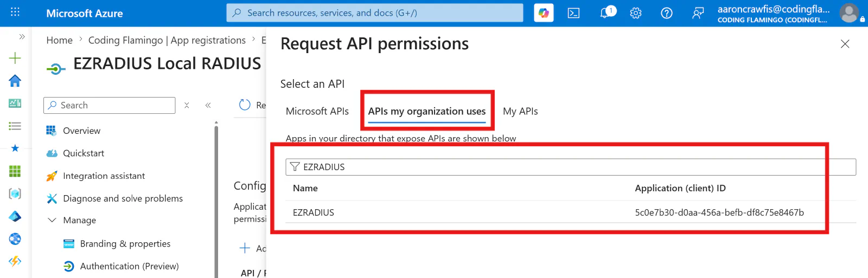Image resolution: width=868 pixels, height=278 pixels.
Task: Open All services list icon
Action: (x=15, y=126)
